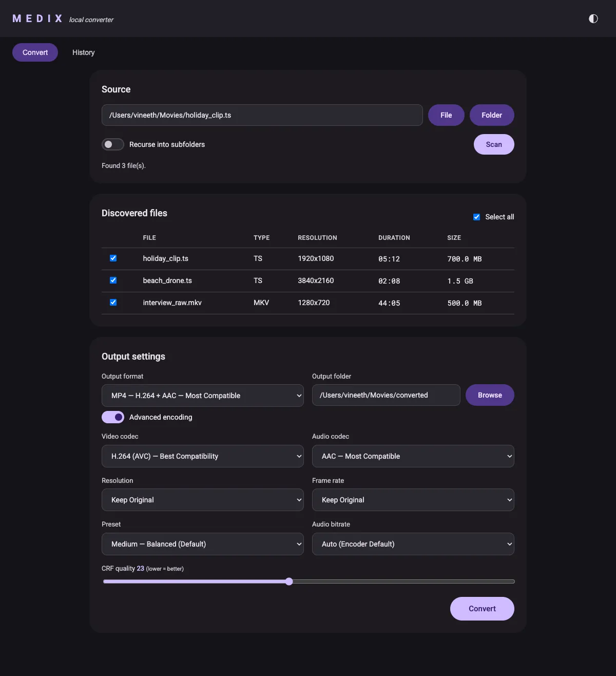The width and height of the screenshot is (616, 676).
Task: Open the Output format dropdown
Action: coord(203,396)
